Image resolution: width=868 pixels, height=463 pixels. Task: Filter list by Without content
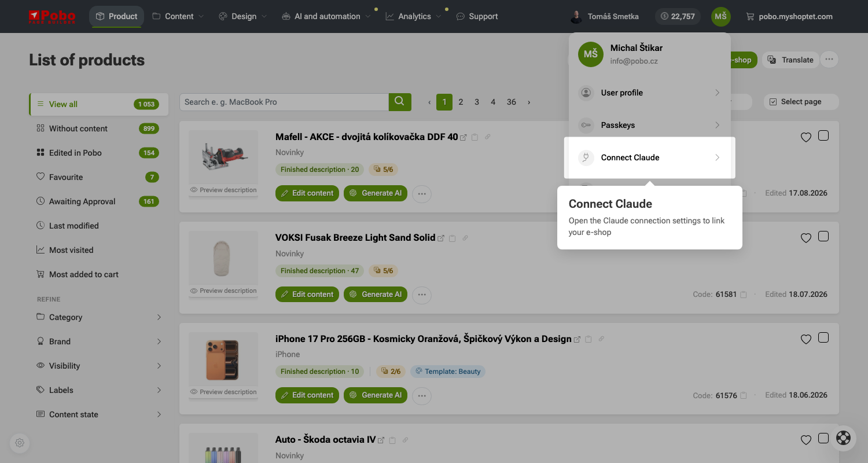[98, 128]
